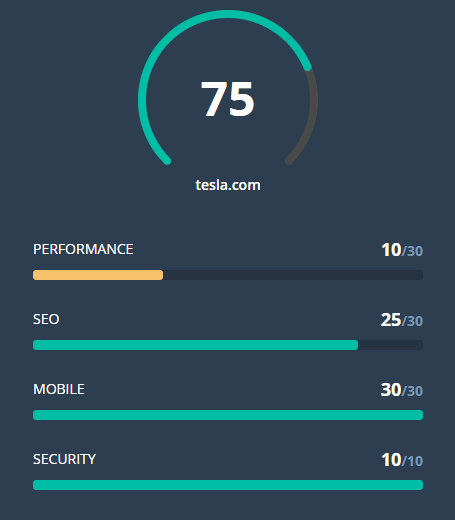Click the Mobile score 30/30

[402, 390]
